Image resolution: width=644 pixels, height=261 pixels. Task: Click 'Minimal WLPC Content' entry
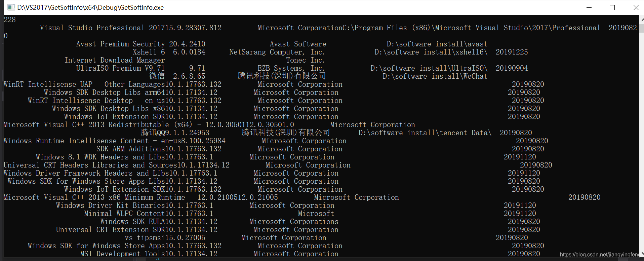(124, 213)
